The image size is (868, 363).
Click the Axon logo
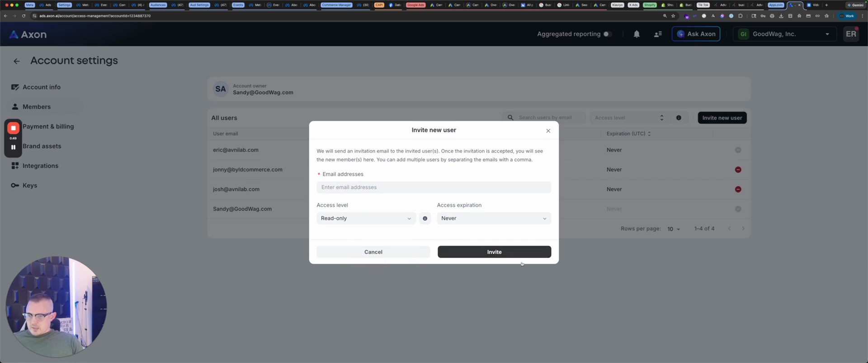(x=28, y=34)
